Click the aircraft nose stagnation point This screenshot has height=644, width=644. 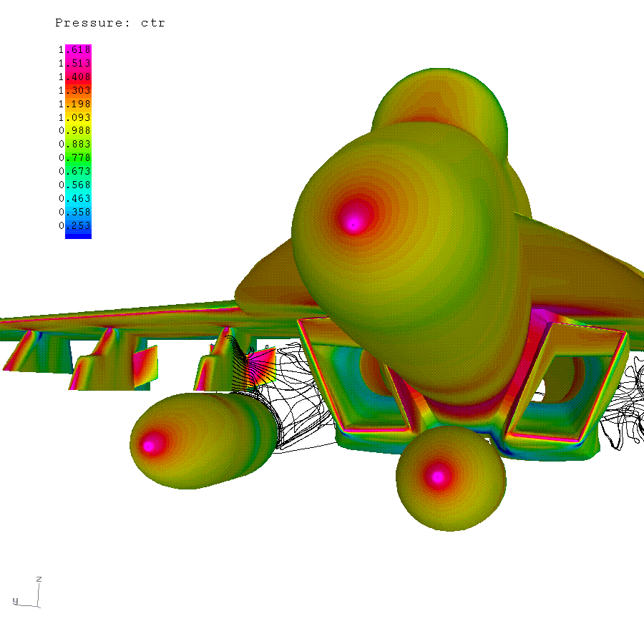tap(353, 224)
